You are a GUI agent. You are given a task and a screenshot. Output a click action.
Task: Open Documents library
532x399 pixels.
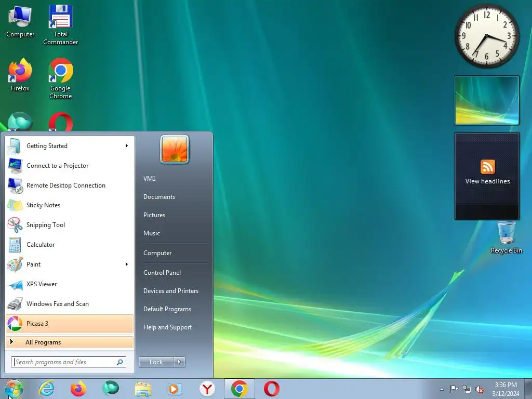[x=159, y=197]
